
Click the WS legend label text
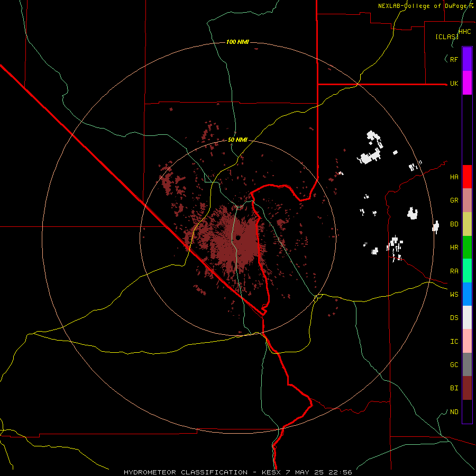click(x=454, y=294)
